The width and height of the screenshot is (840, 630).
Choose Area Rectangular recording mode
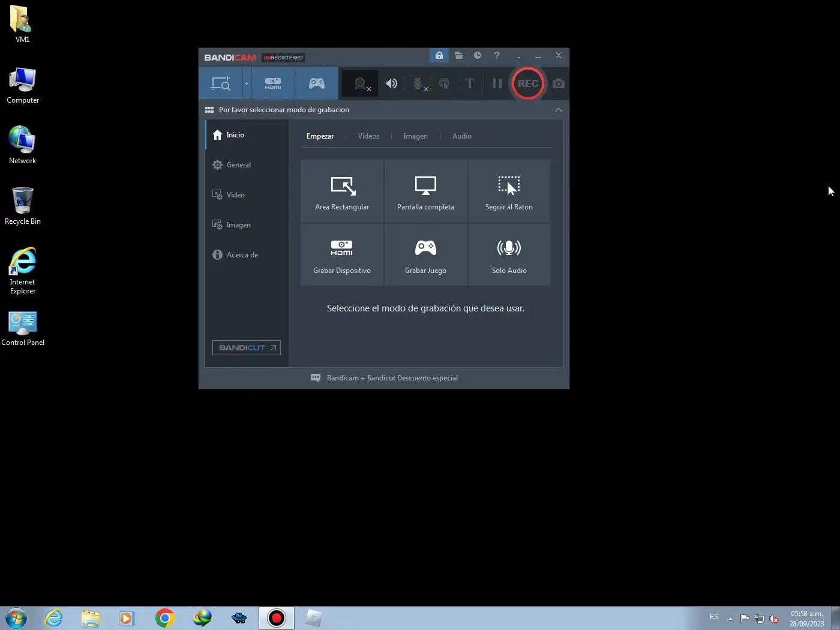tap(342, 191)
